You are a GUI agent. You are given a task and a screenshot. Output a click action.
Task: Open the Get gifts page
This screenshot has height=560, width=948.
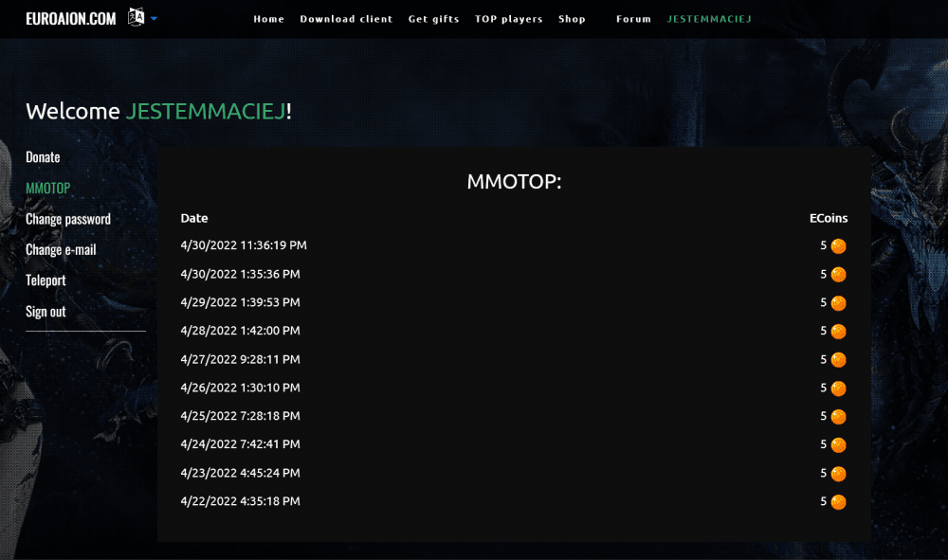[433, 19]
